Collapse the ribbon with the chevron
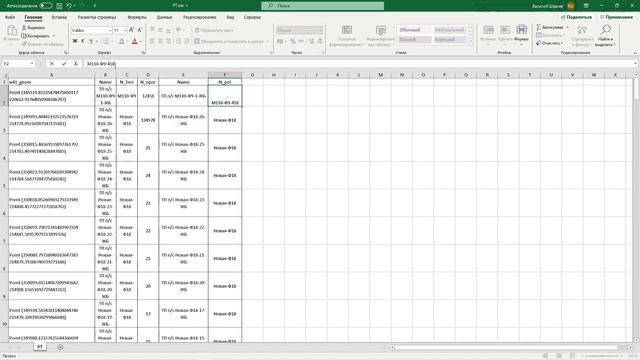This screenshot has height=360, width=640. click(635, 53)
